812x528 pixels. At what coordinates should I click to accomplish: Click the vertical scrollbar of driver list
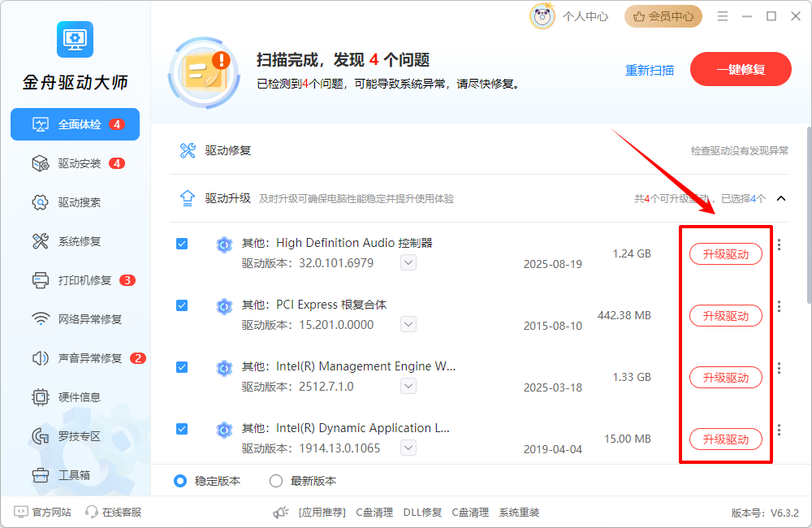(x=809, y=214)
